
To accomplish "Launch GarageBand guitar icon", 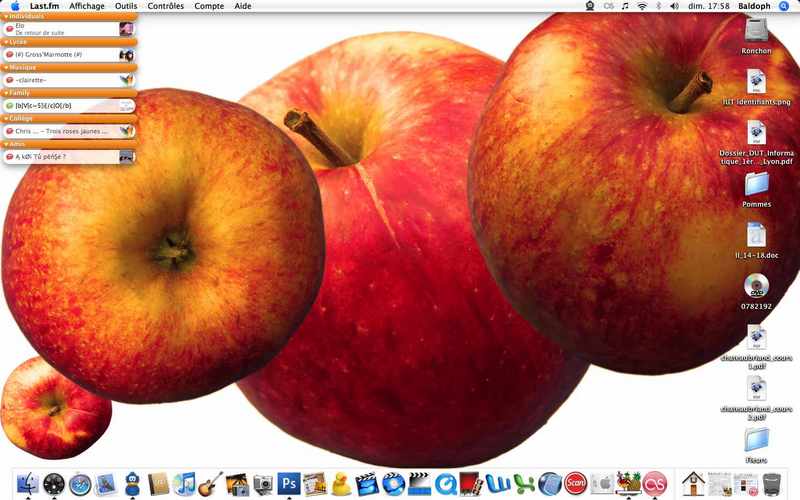I will [x=210, y=484].
